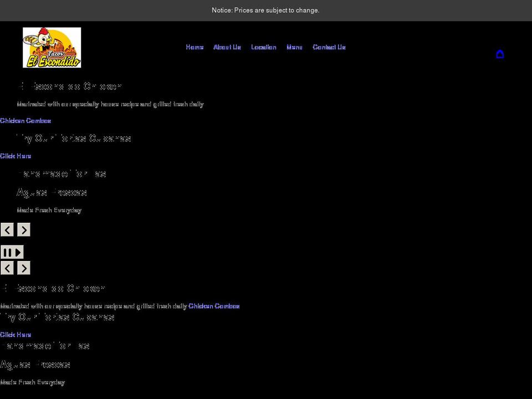532x399 pixels.
Task: Click first Aguas Frescas heading
Action: [x=52, y=192]
